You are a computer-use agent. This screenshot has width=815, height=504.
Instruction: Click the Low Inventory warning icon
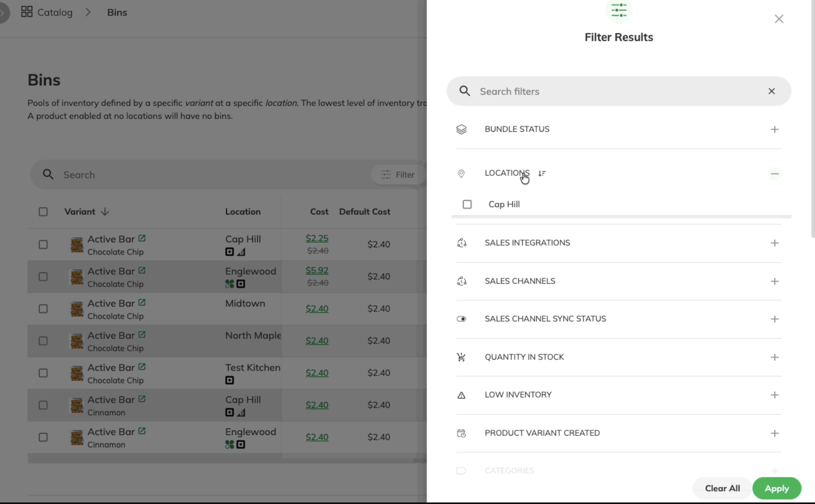(x=461, y=395)
